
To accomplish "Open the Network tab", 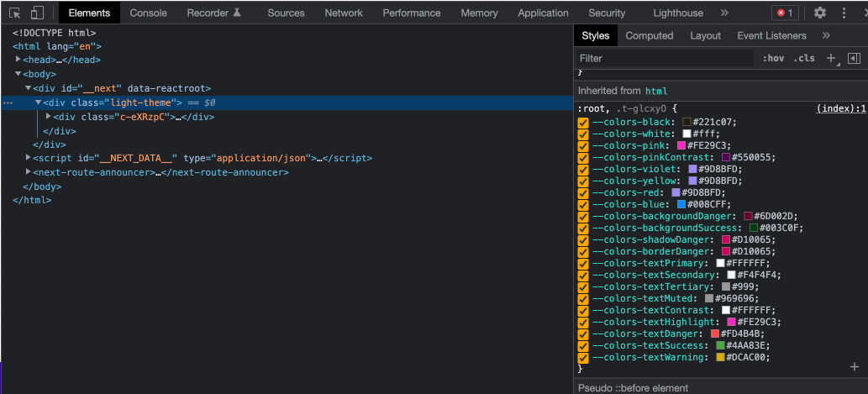I will [x=344, y=13].
